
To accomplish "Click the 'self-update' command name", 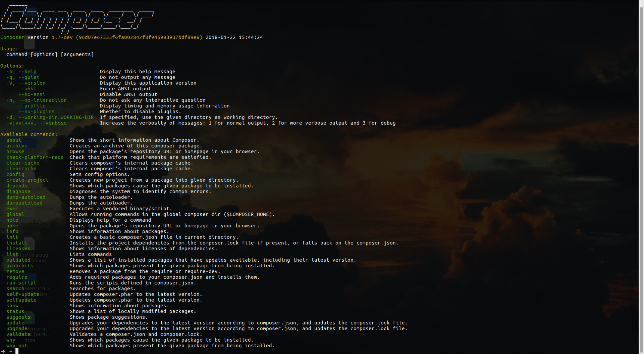I will 23,294.
